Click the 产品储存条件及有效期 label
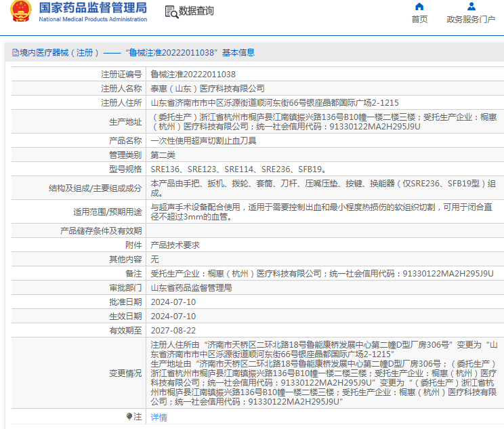Image resolution: width=504 pixels, height=429 pixels. (101, 231)
